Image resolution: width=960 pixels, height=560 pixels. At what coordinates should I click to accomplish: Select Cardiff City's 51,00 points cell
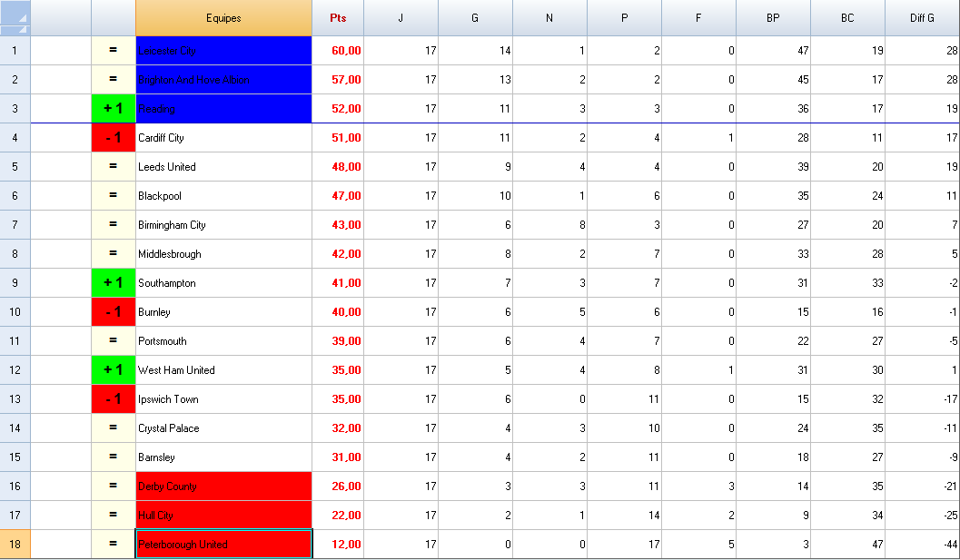338,138
